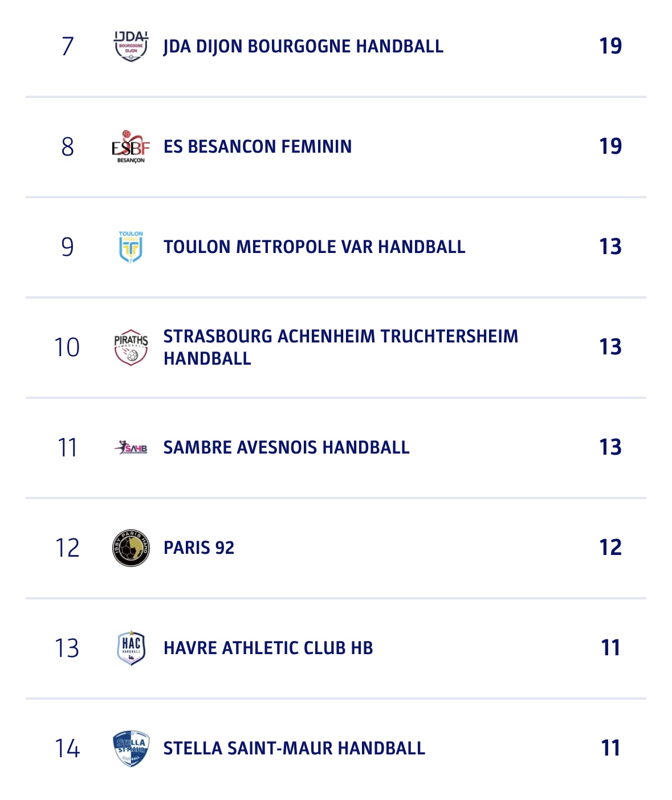
Task: Click the HAC Handball shield logo
Action: click(x=131, y=648)
